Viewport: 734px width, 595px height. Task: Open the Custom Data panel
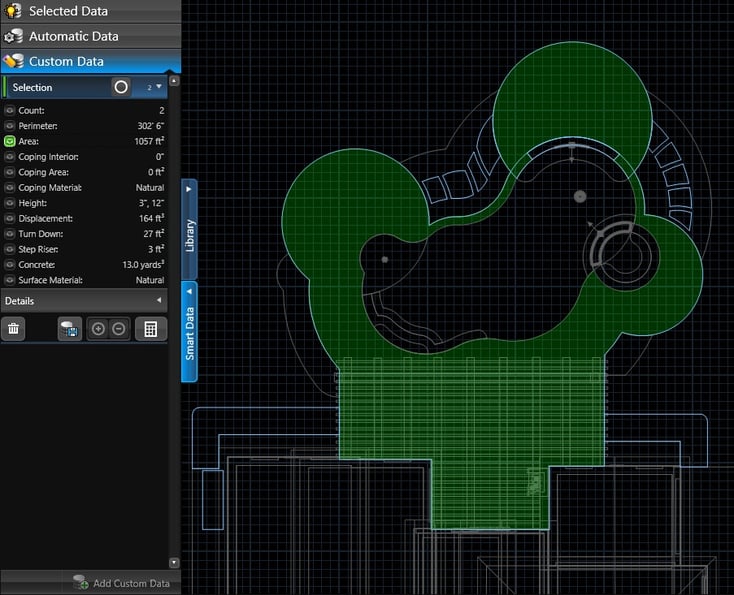click(x=90, y=61)
